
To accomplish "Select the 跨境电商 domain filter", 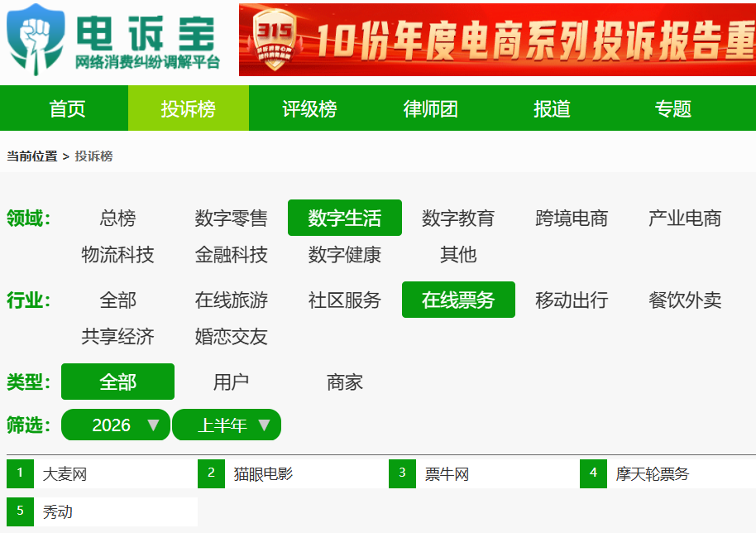I will 572,218.
